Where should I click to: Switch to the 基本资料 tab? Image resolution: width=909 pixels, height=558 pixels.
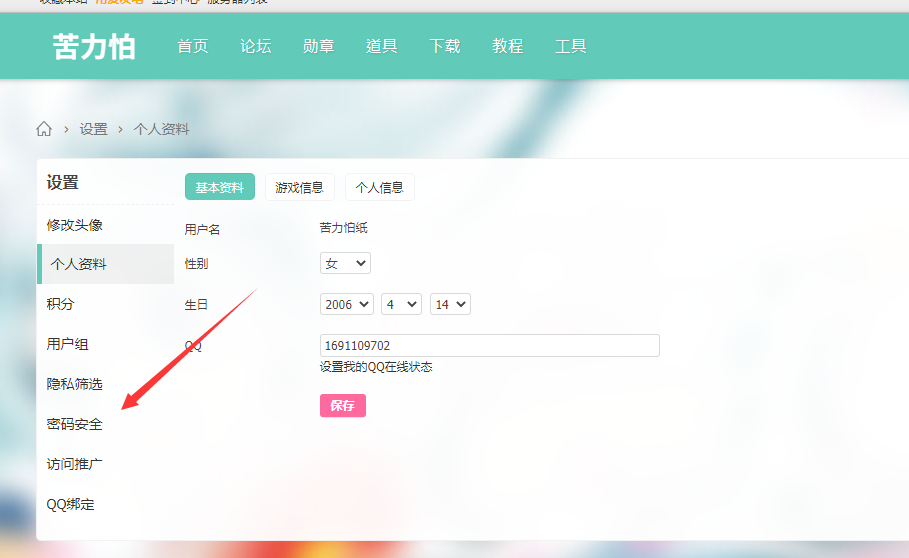pyautogui.click(x=220, y=187)
